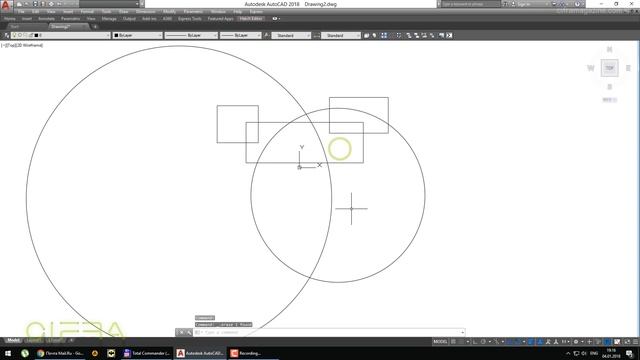Image resolution: width=640 pixels, height=360 pixels.
Task: Click the search keyword input field
Action: click(471, 4)
